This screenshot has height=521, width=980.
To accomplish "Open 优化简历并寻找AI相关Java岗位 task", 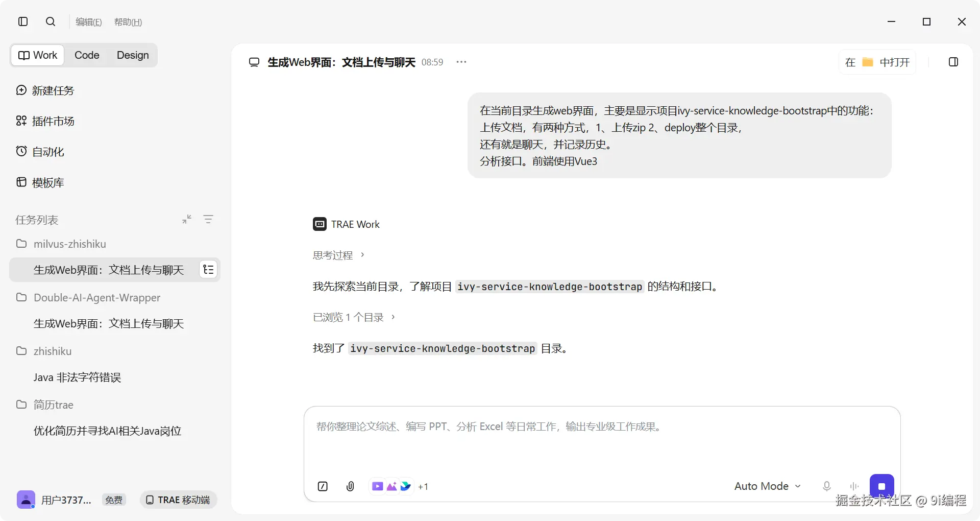I will [108, 431].
